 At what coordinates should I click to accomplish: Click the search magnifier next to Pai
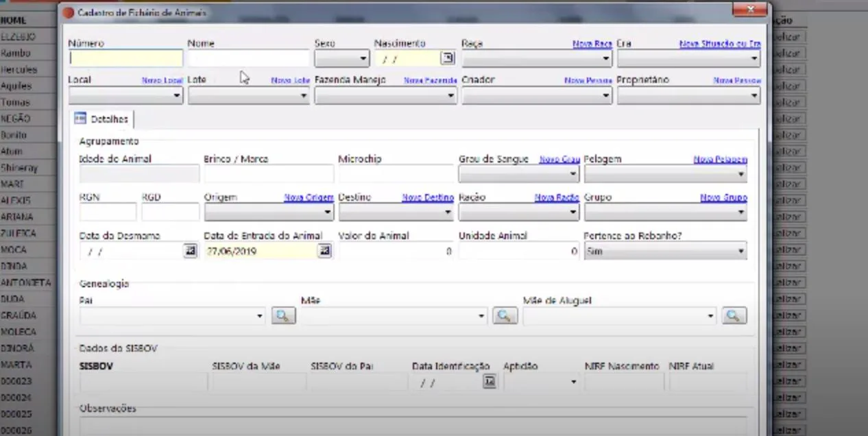282,316
